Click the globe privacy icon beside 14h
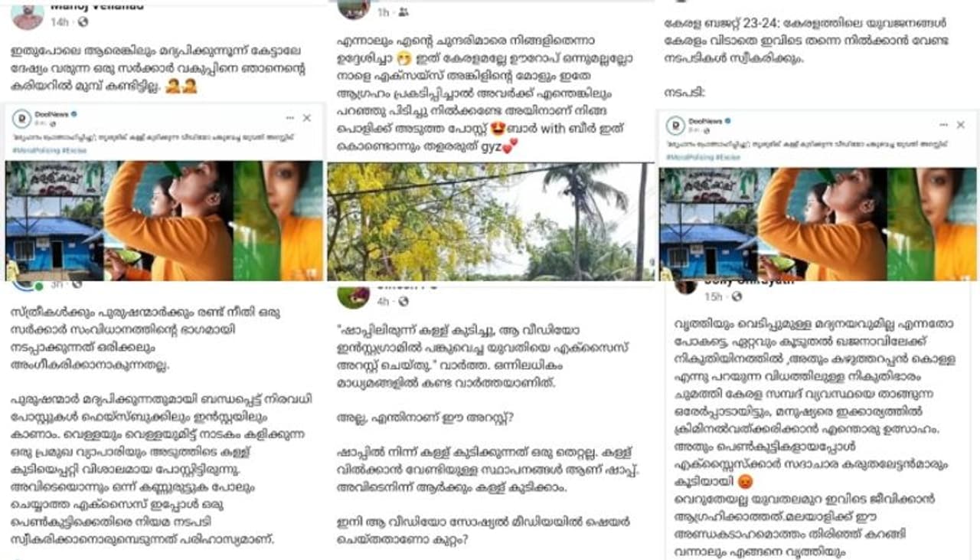The image size is (980, 560). click(82, 22)
